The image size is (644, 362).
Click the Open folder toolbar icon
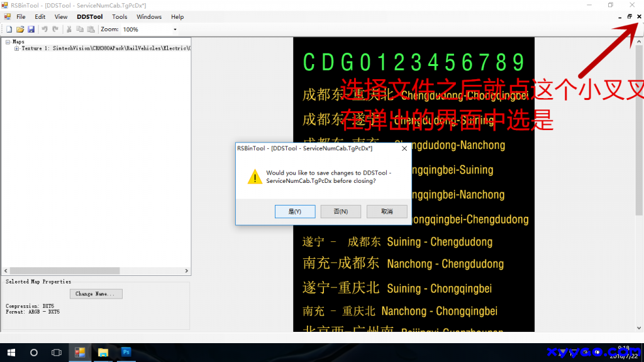[20, 30]
